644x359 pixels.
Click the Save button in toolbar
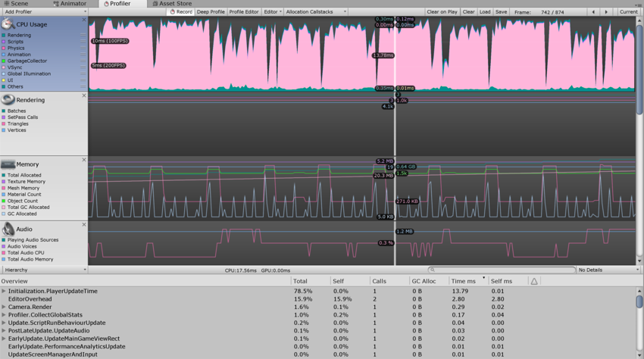click(501, 12)
